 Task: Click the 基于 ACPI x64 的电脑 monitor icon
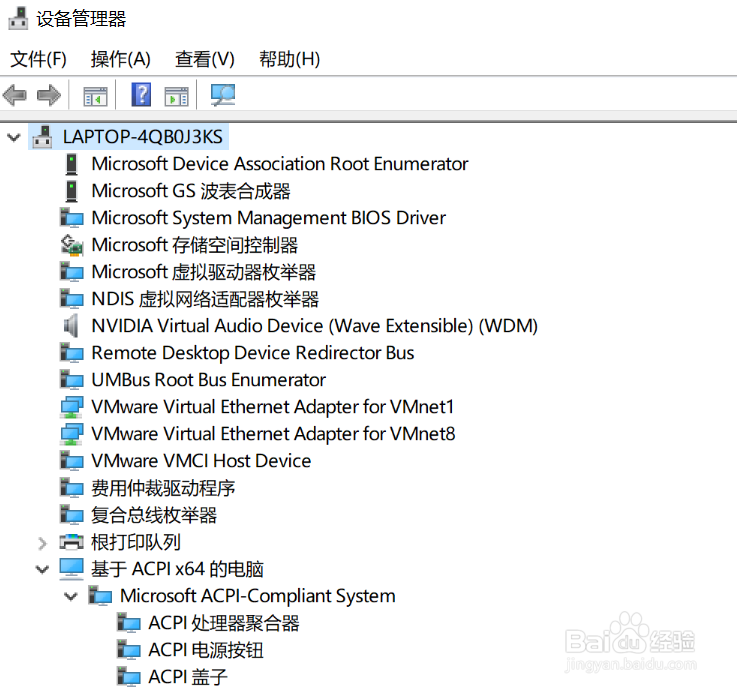[x=71, y=569]
